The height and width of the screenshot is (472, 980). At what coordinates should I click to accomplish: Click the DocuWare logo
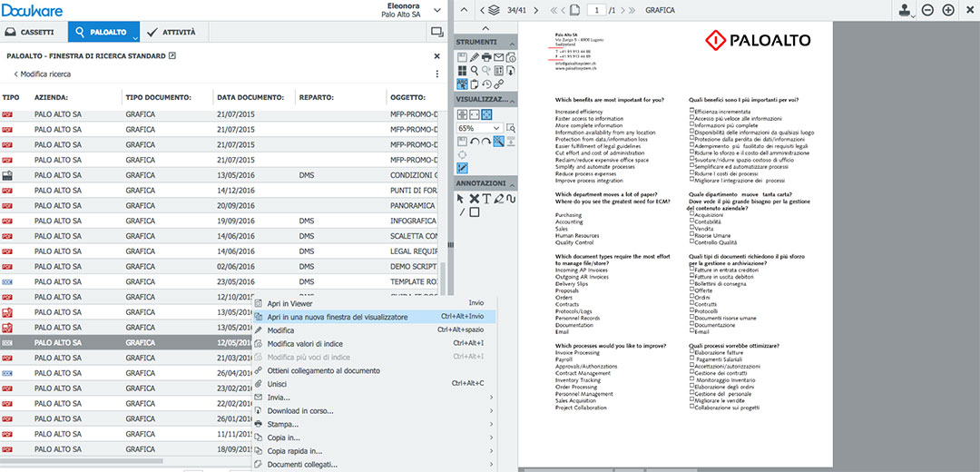(x=31, y=10)
